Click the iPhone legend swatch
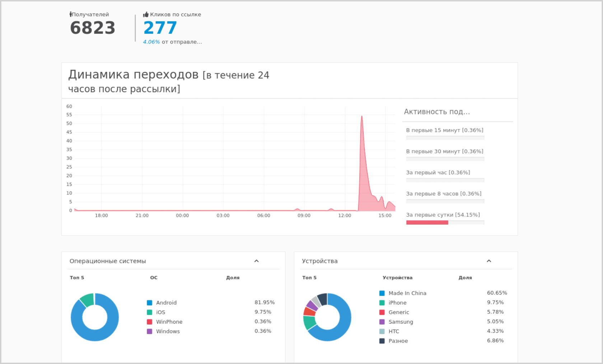603x364 pixels. pyautogui.click(x=382, y=303)
